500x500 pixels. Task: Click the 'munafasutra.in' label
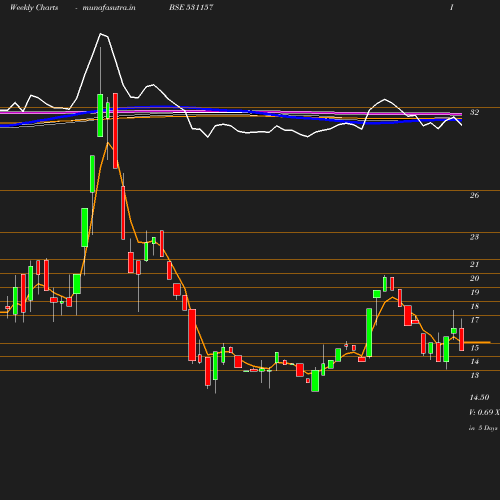pyautogui.click(x=109, y=7)
